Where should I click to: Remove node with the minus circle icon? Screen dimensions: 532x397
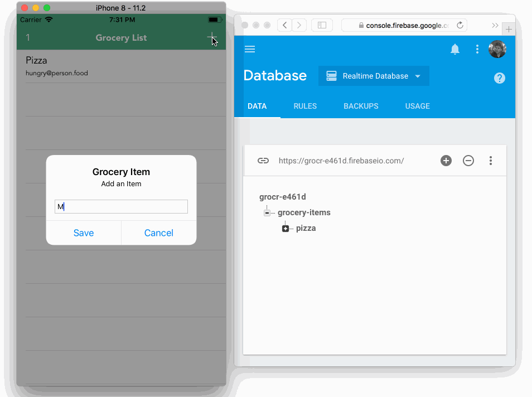[x=468, y=161]
